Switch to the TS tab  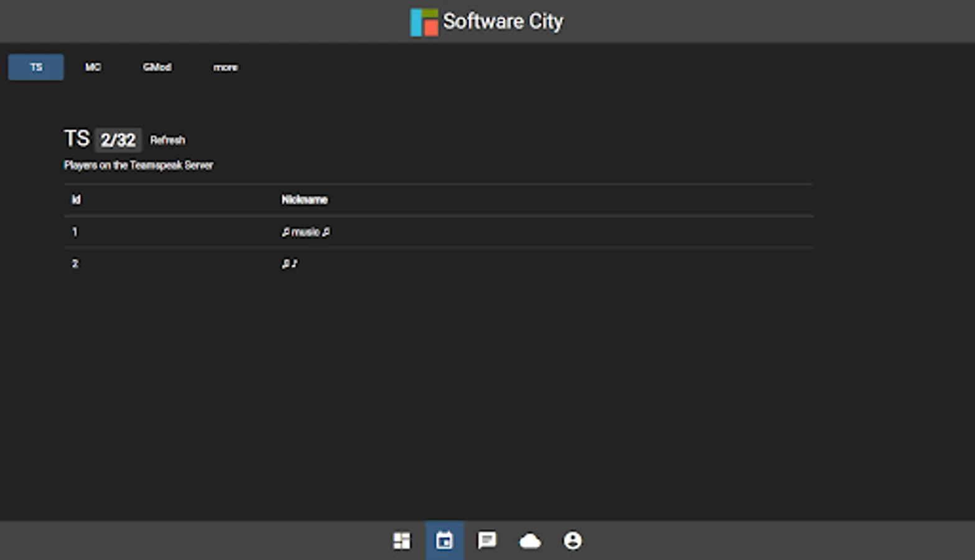coord(36,67)
